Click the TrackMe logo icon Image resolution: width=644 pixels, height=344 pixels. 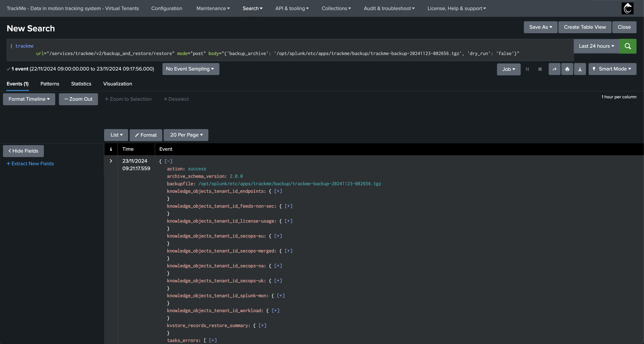[627, 9]
